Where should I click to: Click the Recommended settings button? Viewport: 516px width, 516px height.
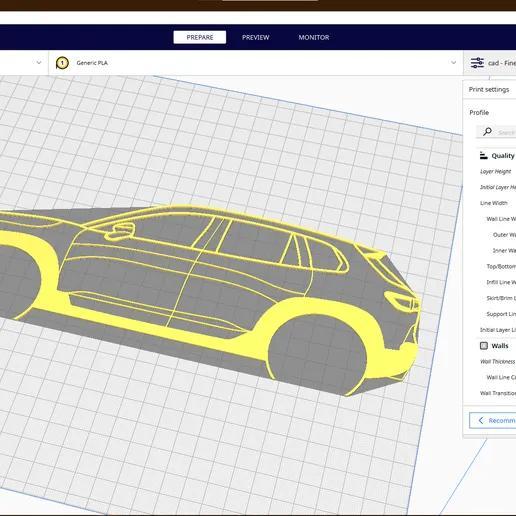pos(493,420)
